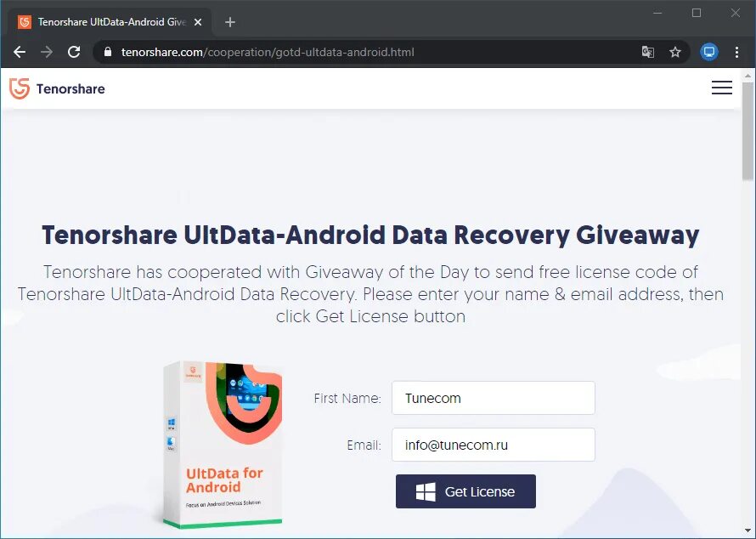The height and width of the screenshot is (539, 756).
Task: Click the browser forward arrow
Action: pos(47,52)
